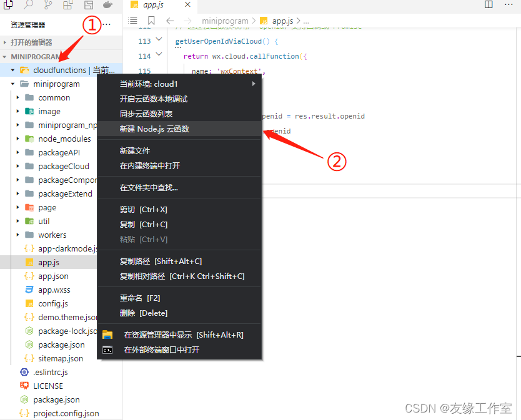Open the util folder

tap(44, 221)
